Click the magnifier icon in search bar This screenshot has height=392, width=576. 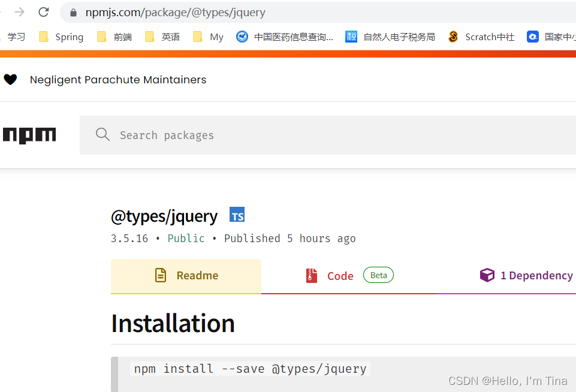coord(102,134)
